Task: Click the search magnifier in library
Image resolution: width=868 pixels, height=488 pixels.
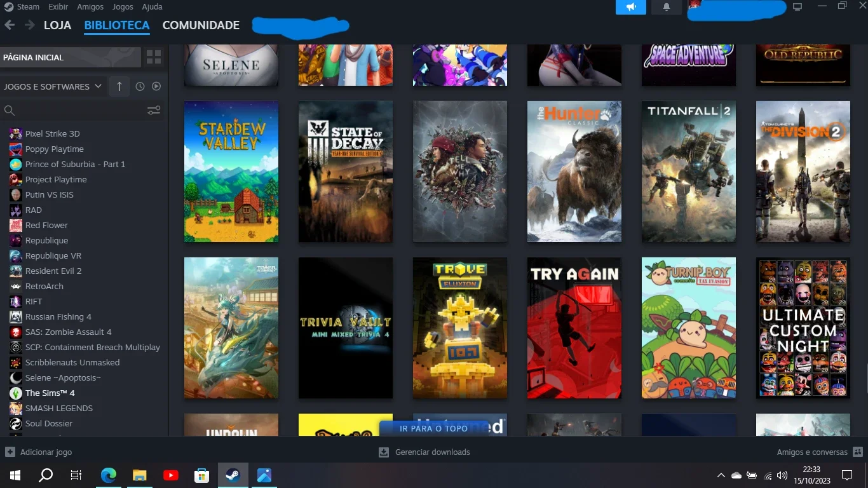Action: coord(10,111)
